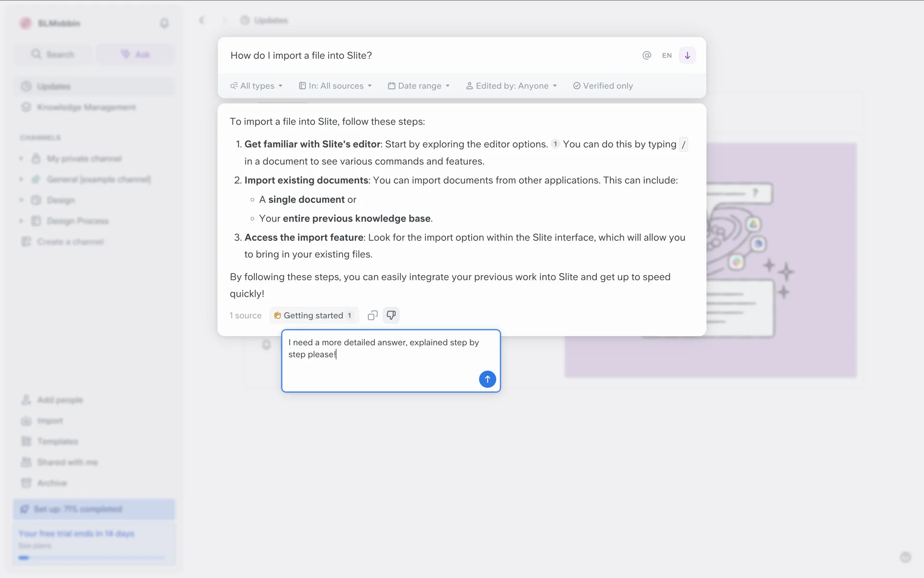Open Edited by: Anyone dropdown

click(511, 86)
